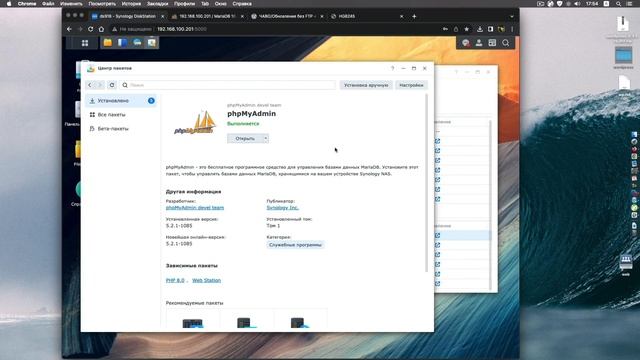Viewport: 640px width, 360px height.
Task: Switch to the Synology DiskStation tab
Action: (127, 16)
